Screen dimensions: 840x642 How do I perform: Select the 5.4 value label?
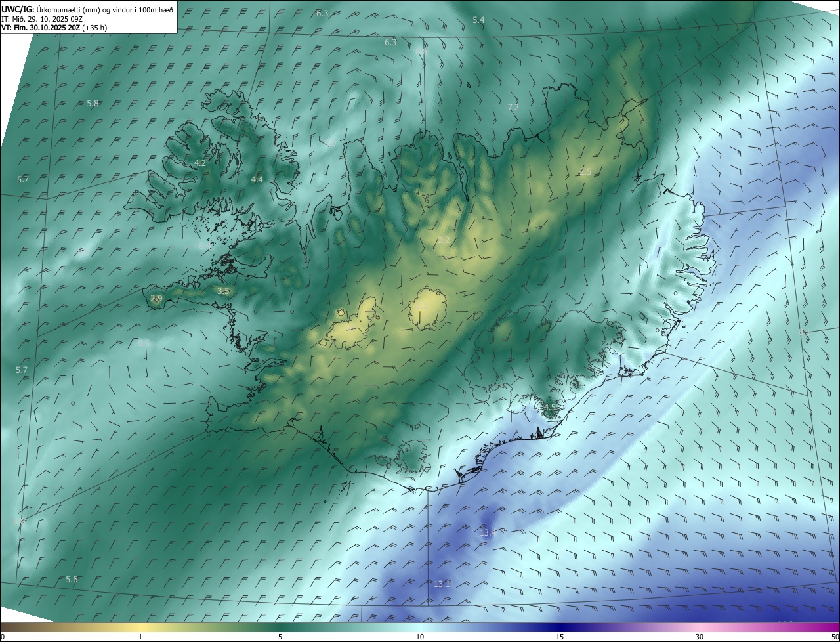(478, 20)
